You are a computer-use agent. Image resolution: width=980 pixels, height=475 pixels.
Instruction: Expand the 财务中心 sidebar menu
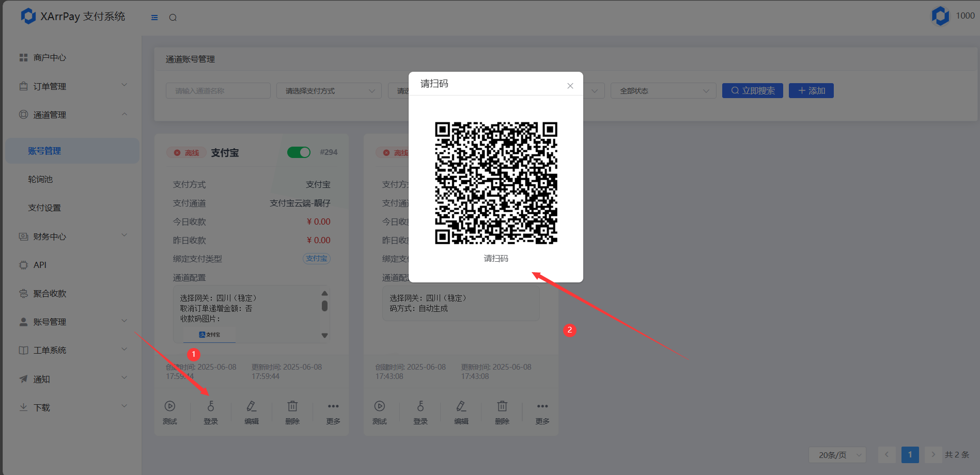[x=72, y=236]
